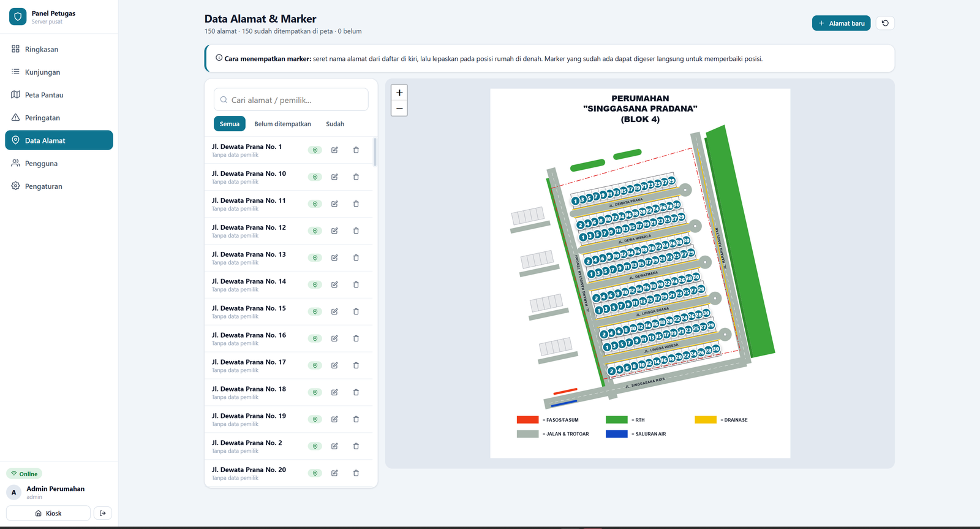Select Jl. Dewata Prana No. 14 row text
Image resolution: width=980 pixels, height=529 pixels.
pyautogui.click(x=249, y=281)
